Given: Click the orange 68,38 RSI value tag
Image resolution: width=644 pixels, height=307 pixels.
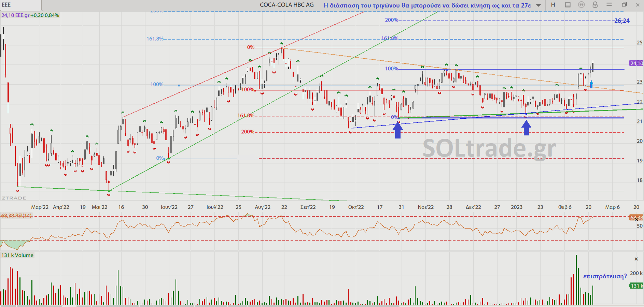Looking at the screenshot, I should point(636,217).
